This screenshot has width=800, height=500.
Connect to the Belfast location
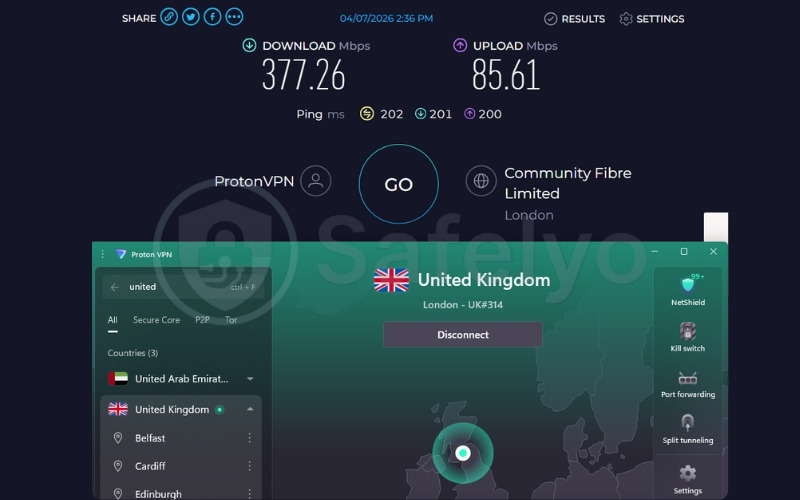(150, 438)
